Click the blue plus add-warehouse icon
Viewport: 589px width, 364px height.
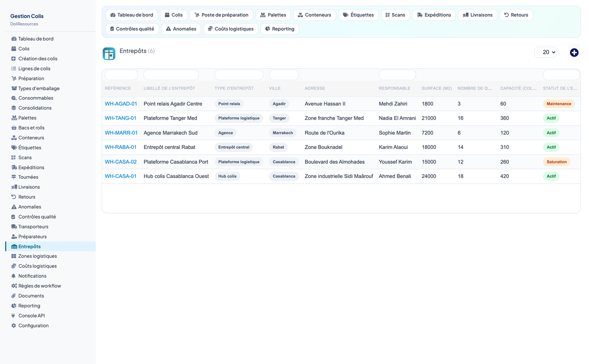point(574,53)
